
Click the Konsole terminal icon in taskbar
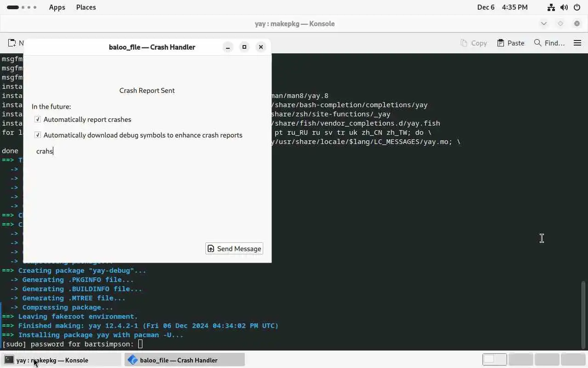click(9, 360)
